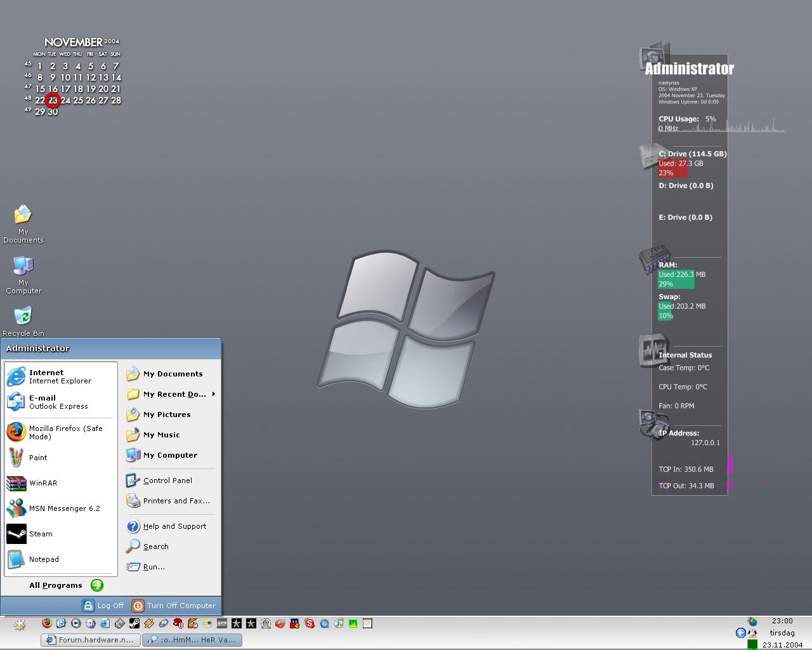Open the notepad-style last quick launch icon

367,623
